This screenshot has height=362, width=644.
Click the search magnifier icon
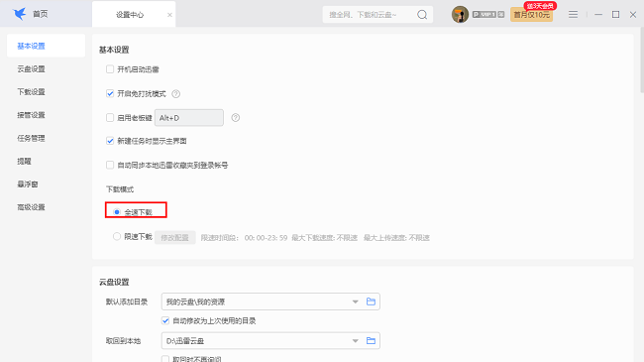coord(422,15)
